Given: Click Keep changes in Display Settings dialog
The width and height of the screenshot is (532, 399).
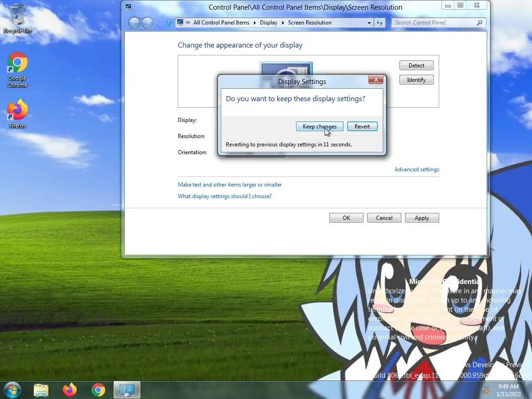Looking at the screenshot, I should [320, 126].
